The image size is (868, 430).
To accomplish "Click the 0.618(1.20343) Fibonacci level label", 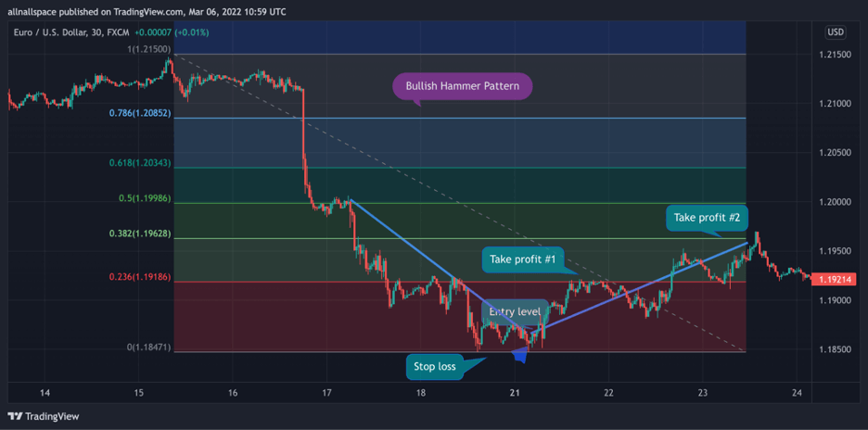I will [140, 163].
